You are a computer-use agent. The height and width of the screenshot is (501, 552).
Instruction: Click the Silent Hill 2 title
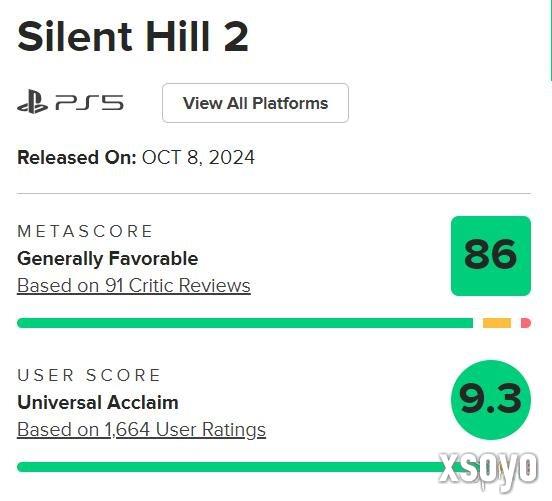tap(133, 37)
